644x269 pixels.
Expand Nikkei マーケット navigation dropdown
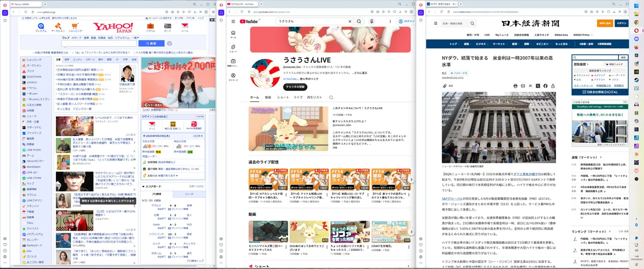pos(500,43)
